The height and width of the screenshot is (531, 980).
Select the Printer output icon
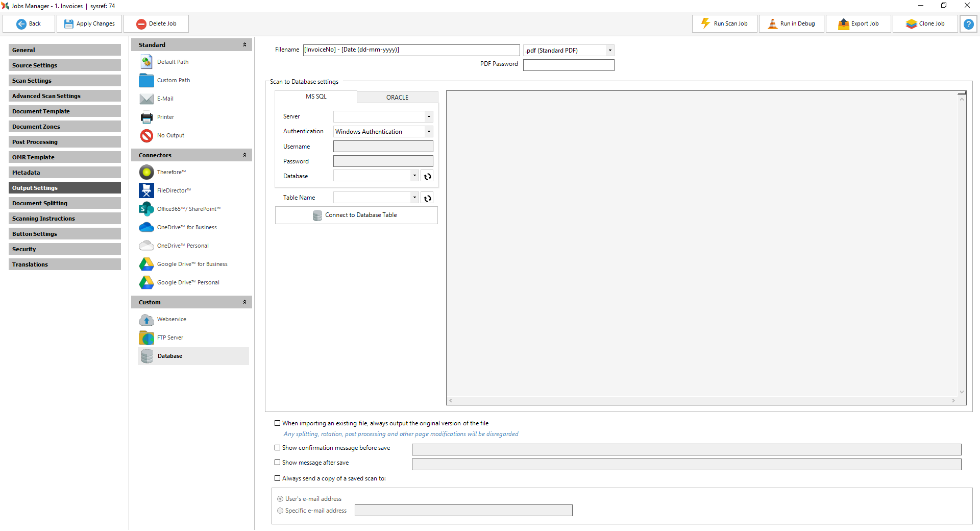click(x=146, y=117)
